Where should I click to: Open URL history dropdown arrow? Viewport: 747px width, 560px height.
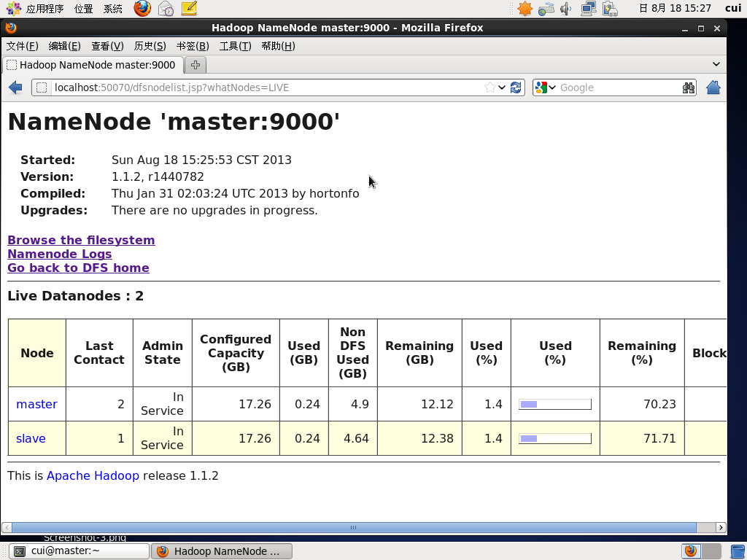point(502,87)
